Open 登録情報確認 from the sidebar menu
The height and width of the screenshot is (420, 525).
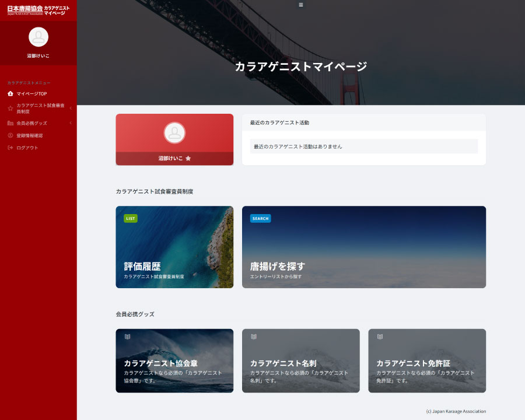30,135
